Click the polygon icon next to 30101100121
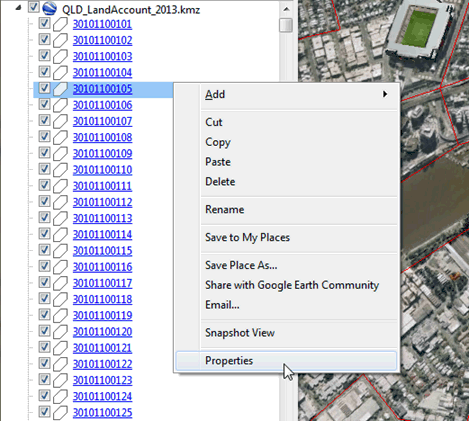 click(60, 348)
